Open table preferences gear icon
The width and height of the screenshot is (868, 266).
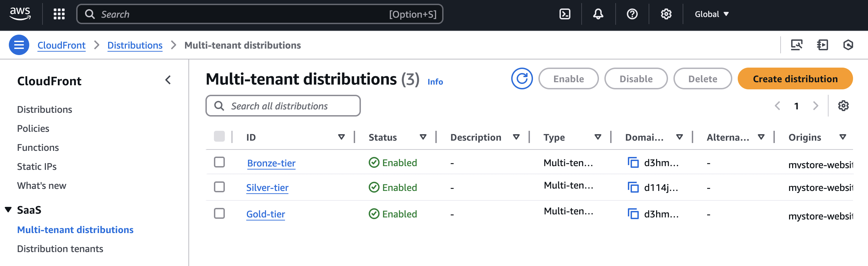point(843,106)
